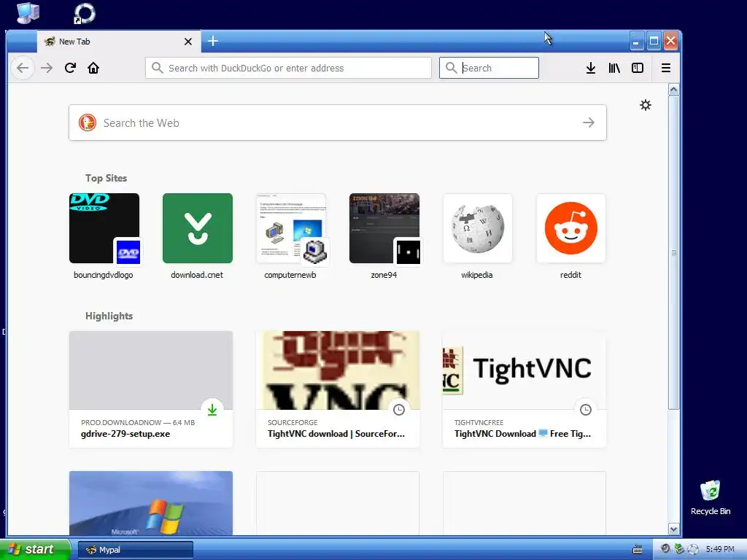This screenshot has height=560, width=747.
Task: Select the New Tab tab
Action: point(119,42)
